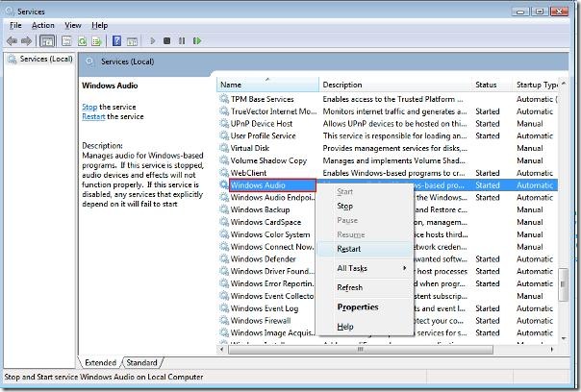Screen dimensions: 581x392
Task: Select the Windows Driver Found... service
Action: click(x=272, y=271)
